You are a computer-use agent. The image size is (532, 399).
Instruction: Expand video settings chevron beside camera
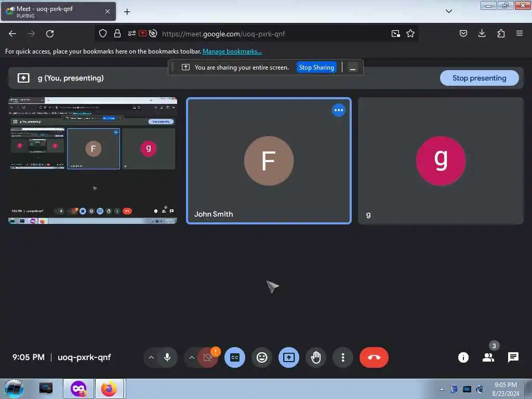(192, 357)
